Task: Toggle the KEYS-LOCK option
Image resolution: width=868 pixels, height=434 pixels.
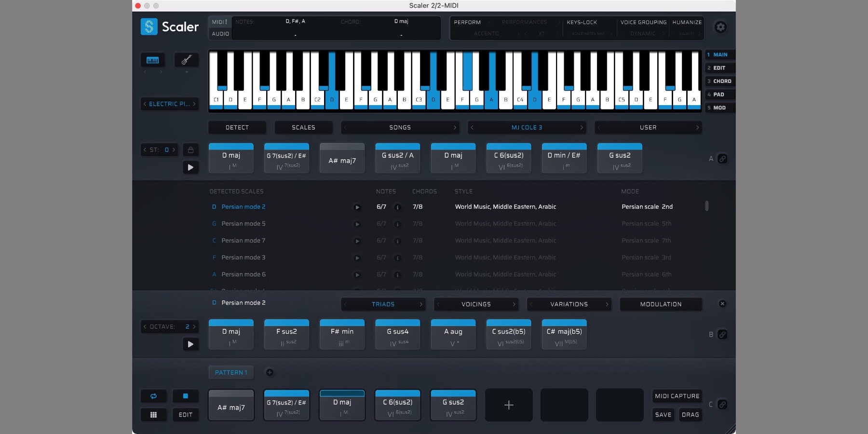Action: click(582, 22)
